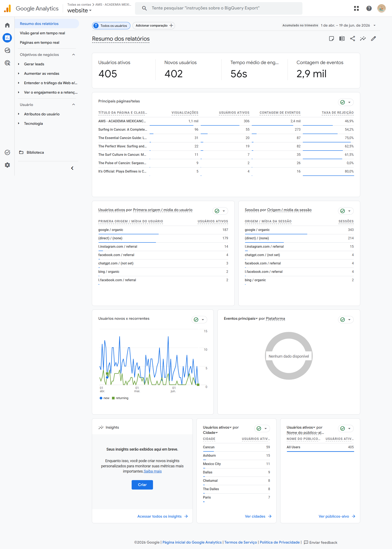Image resolution: width=392 pixels, height=549 pixels.
Task: Open Termos de Serviço link
Action: coord(240,543)
